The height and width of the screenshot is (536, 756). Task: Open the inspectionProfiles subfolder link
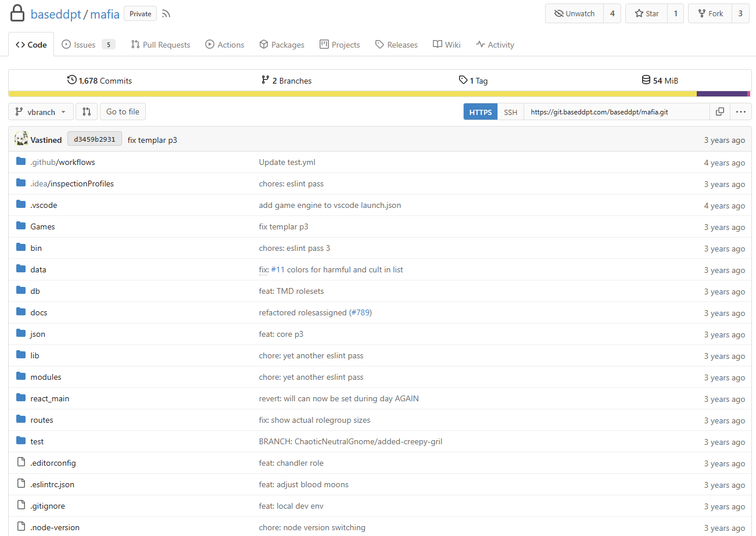pyautogui.click(x=81, y=184)
